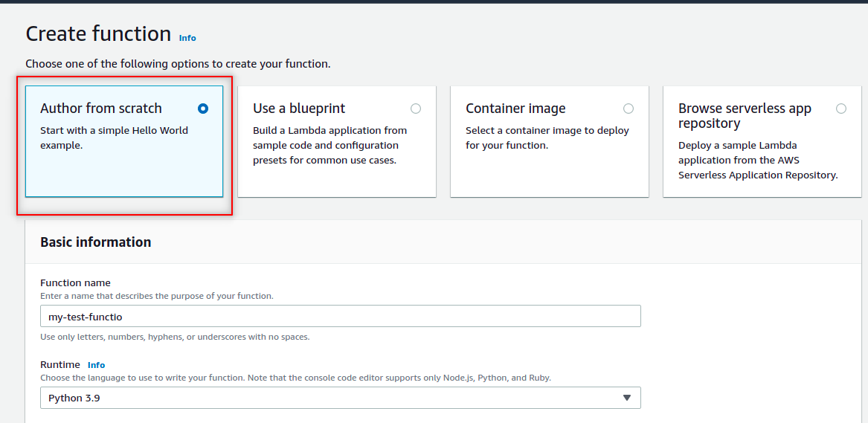The image size is (868, 423).
Task: Click the Author from scratch card title
Action: click(x=101, y=109)
